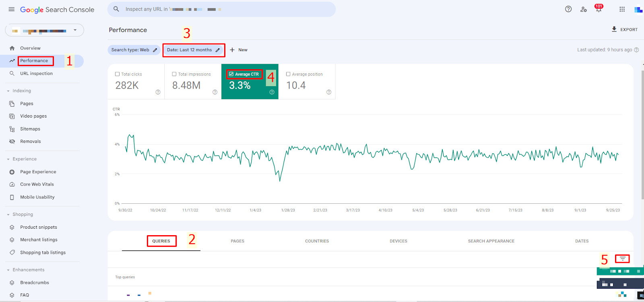Screen dimensions: 644x302
Task: Enable the Total impressions checkbox
Action: tap(174, 74)
